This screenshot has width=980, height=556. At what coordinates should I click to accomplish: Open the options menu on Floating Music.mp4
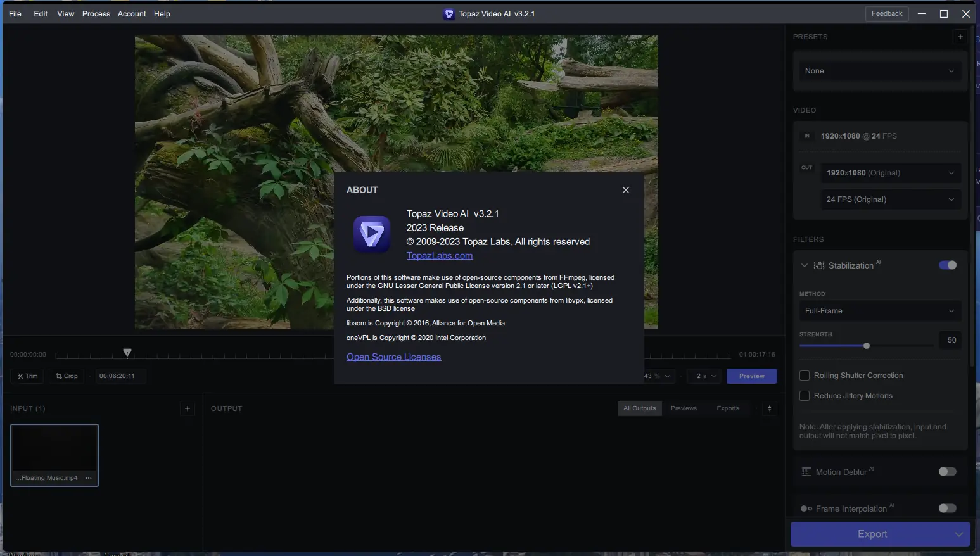pyautogui.click(x=89, y=478)
